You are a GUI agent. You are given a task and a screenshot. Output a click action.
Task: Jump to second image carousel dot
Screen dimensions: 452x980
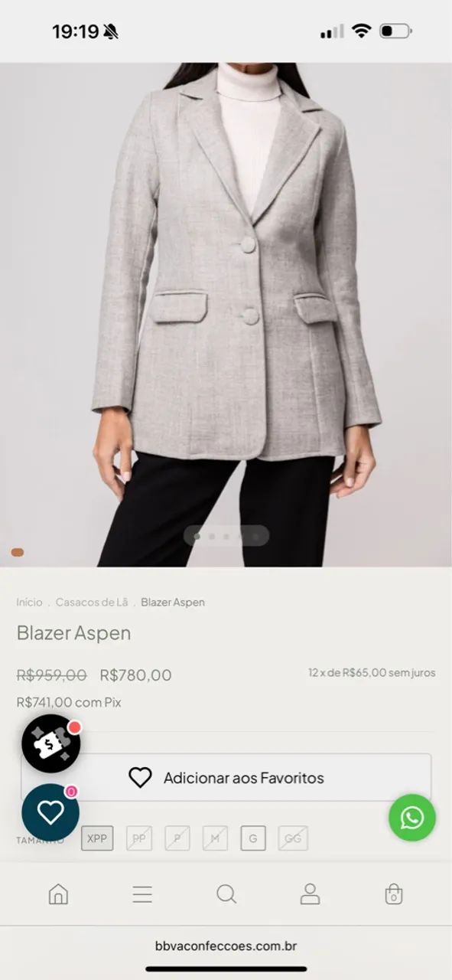tap(211, 536)
